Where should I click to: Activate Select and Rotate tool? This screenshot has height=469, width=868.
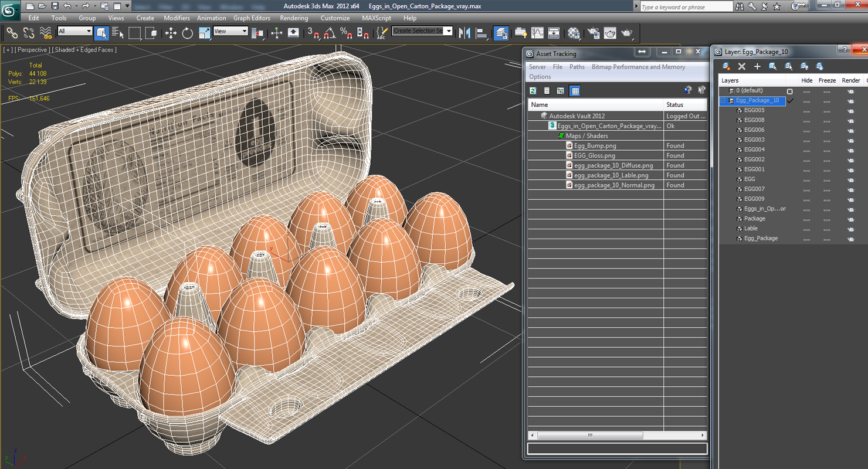pyautogui.click(x=188, y=33)
